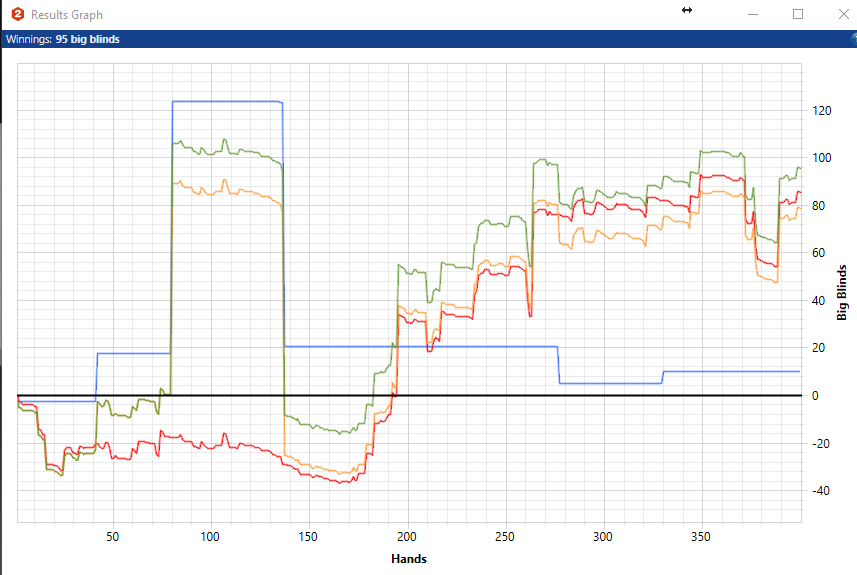Click the 120 y-axis label
This screenshot has height=575, width=857.
click(x=821, y=110)
